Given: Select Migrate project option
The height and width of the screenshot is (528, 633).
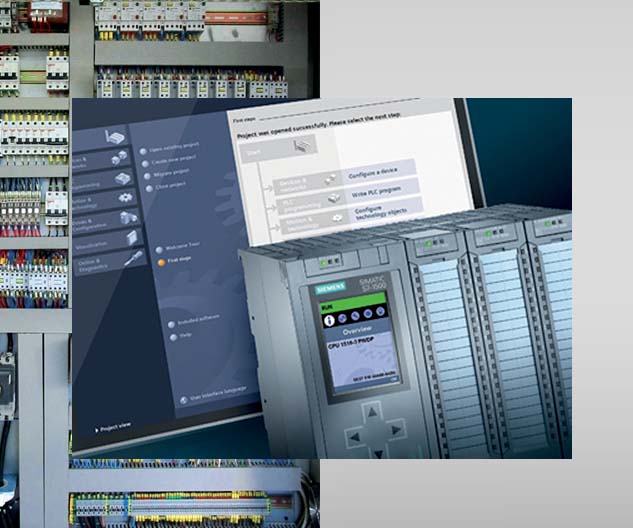Looking at the screenshot, I should point(167,174).
